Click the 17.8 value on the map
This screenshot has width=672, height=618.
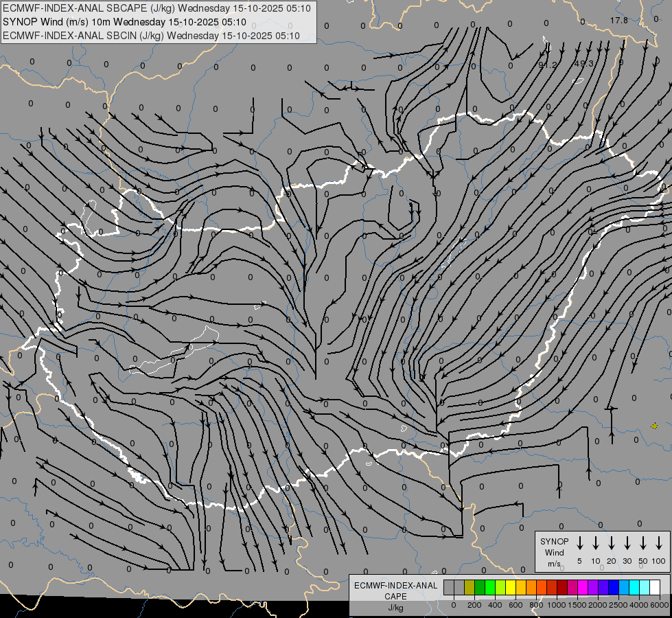pos(619,20)
